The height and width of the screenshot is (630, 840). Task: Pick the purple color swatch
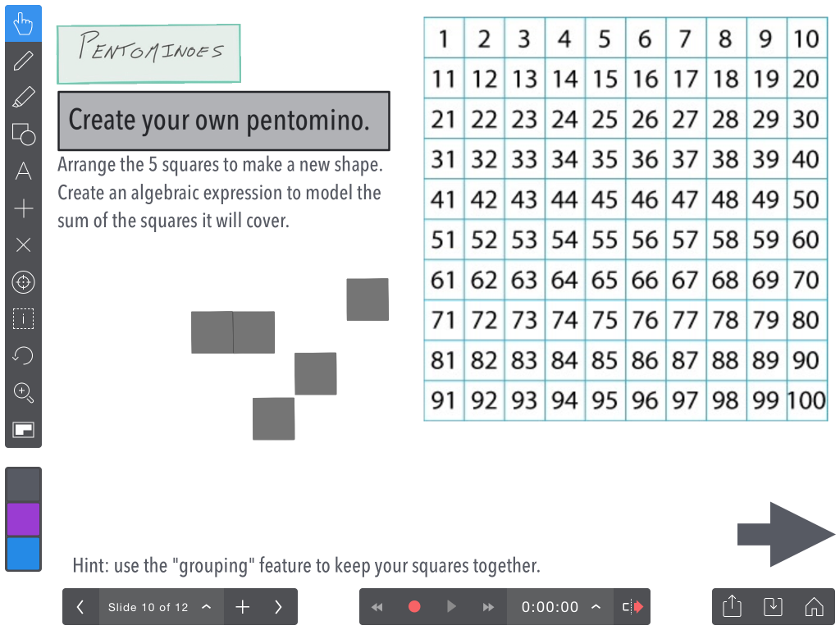[x=23, y=518]
